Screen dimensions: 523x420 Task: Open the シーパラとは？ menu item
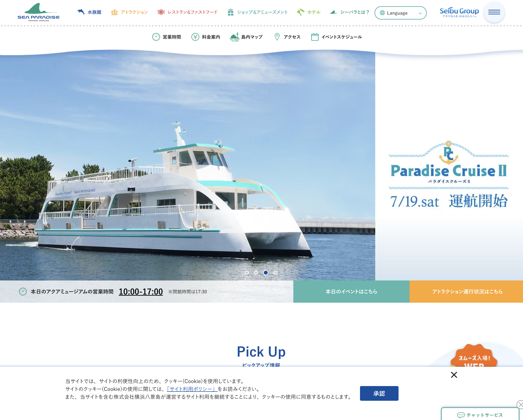350,12
